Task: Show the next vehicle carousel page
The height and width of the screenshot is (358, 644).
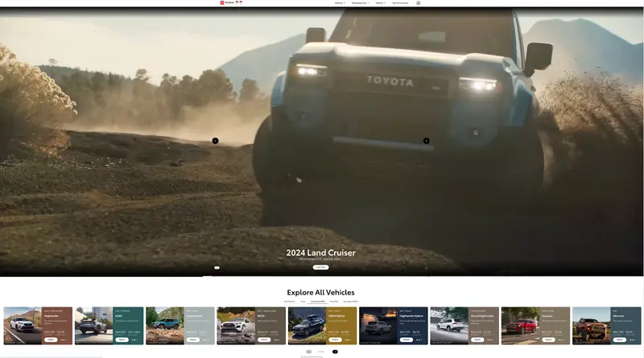Action: click(335, 352)
